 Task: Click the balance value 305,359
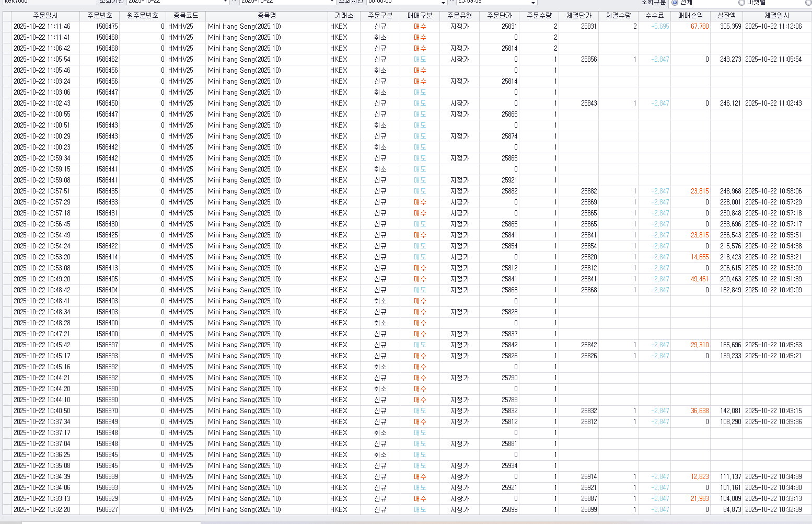tap(730, 26)
